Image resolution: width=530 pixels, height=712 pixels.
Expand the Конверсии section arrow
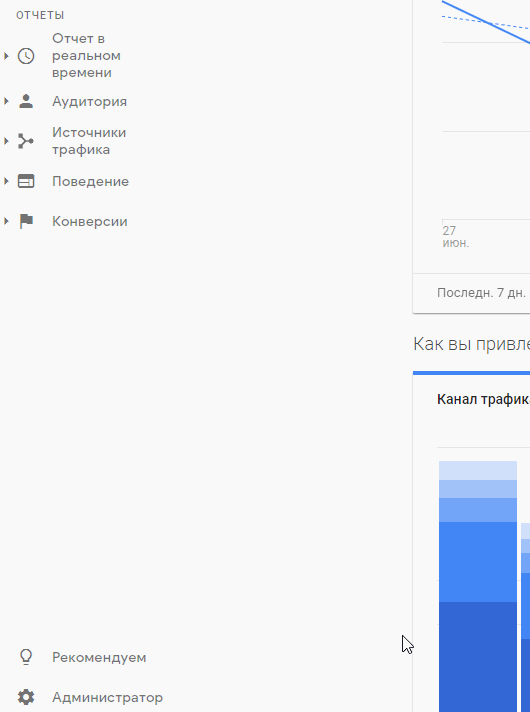point(6,221)
